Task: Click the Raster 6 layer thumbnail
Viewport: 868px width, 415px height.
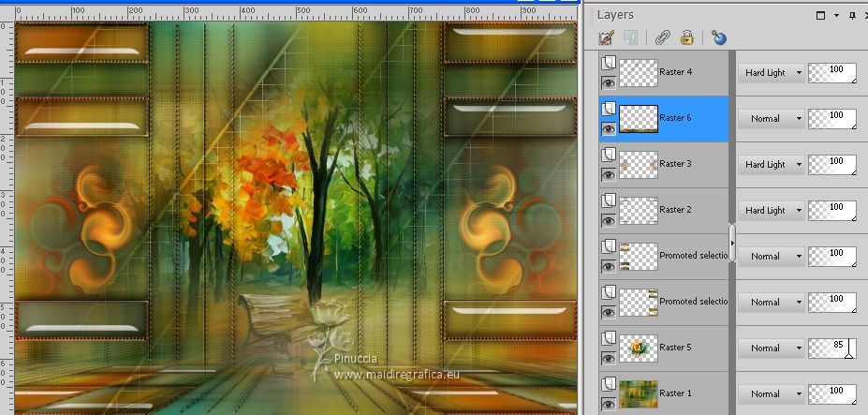Action: click(639, 119)
